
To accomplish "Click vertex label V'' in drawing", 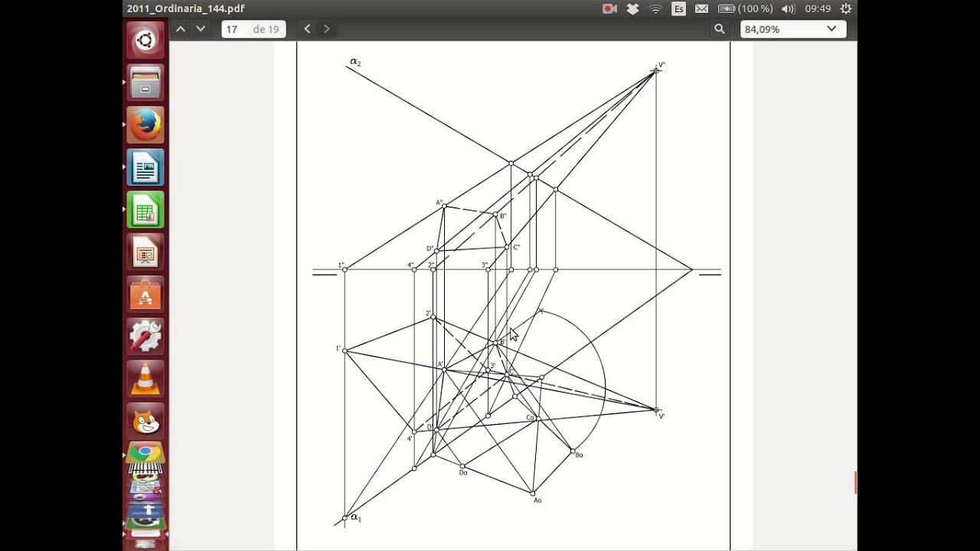I will (x=662, y=65).
